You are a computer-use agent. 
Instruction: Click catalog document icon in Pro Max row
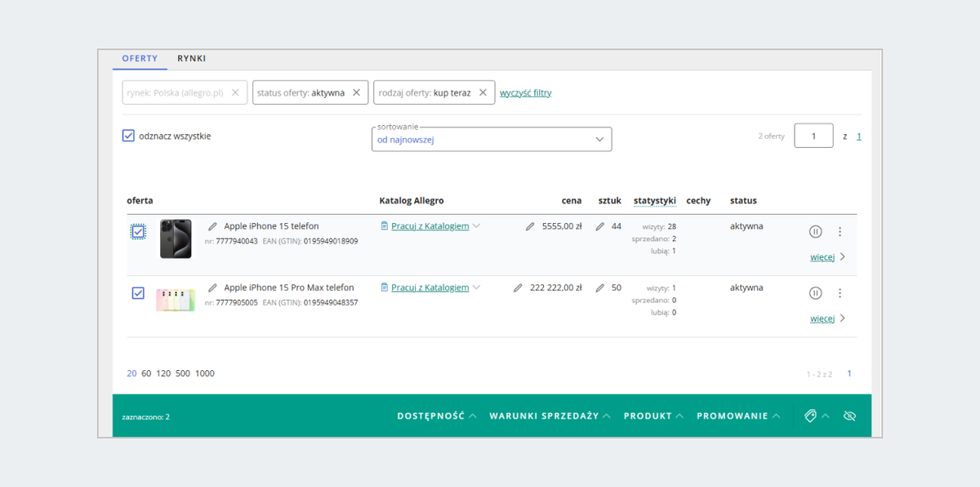pyautogui.click(x=385, y=287)
